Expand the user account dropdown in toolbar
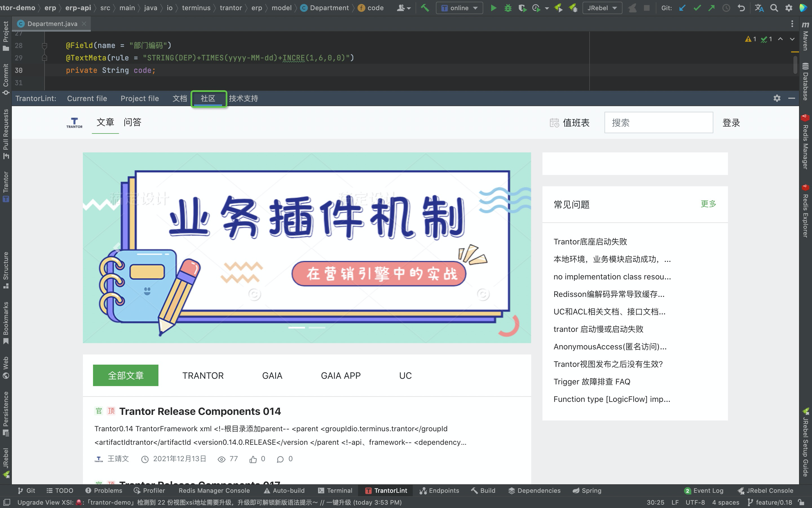 pyautogui.click(x=404, y=8)
